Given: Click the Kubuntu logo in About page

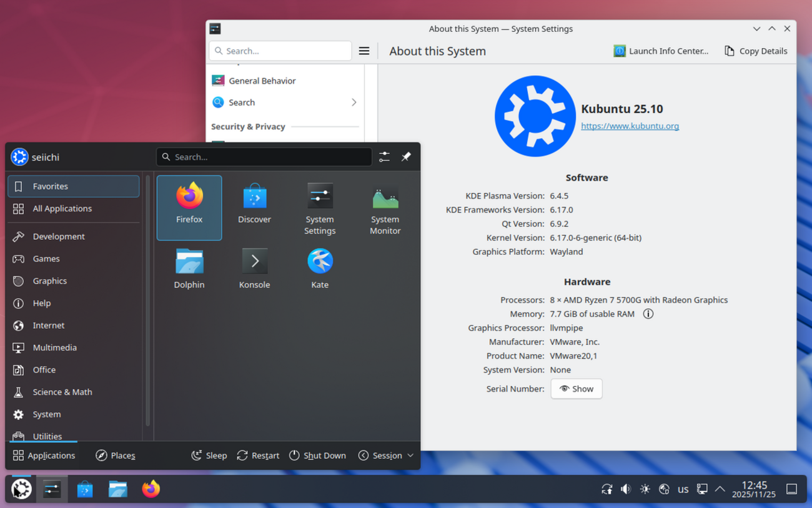Looking at the screenshot, I should pos(535,116).
